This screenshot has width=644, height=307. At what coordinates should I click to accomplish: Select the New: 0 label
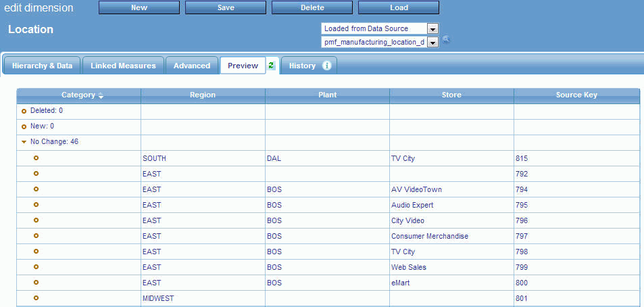click(42, 126)
